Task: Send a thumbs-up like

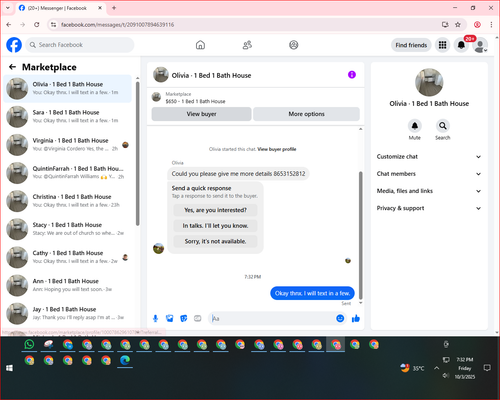Action: tap(356, 318)
